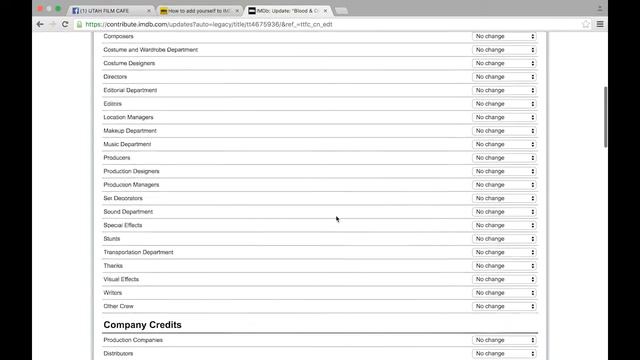The image size is (640, 360).
Task: Open a new browser tab
Action: (x=341, y=11)
